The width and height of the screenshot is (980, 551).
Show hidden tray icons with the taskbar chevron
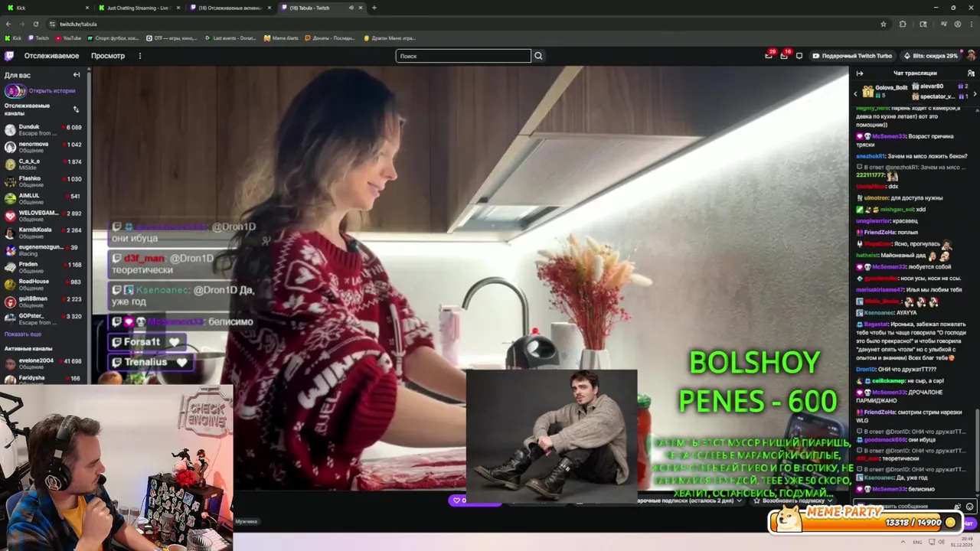[901, 542]
